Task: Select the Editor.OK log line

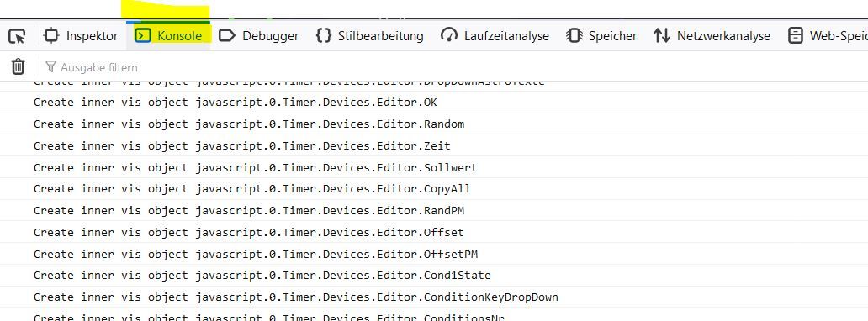Action: pos(434,103)
